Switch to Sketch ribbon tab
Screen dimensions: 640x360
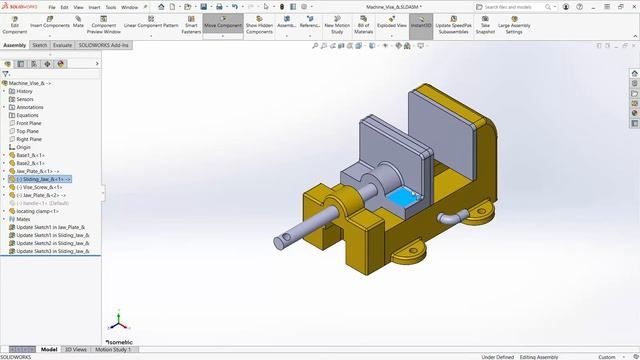click(x=40, y=45)
